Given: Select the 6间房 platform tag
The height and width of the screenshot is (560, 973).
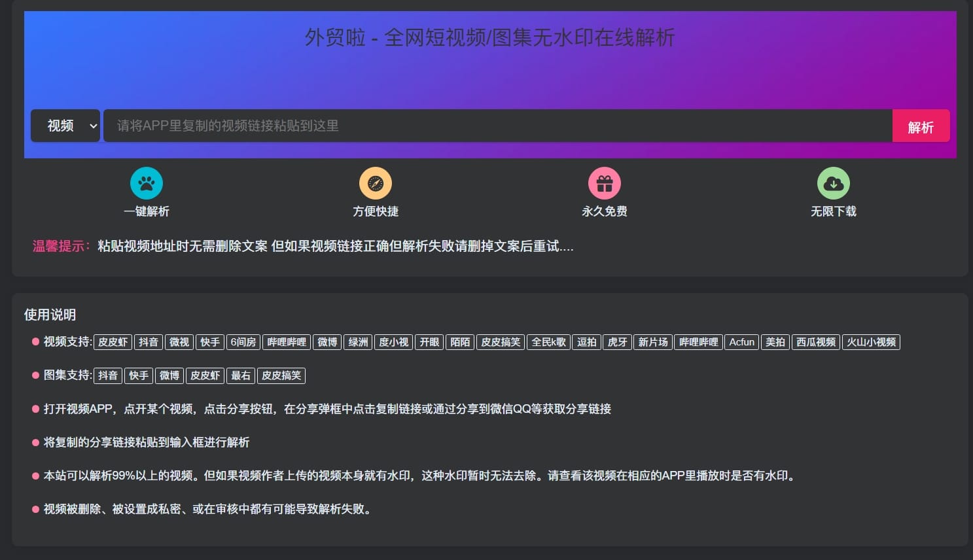Looking at the screenshot, I should coord(243,342).
